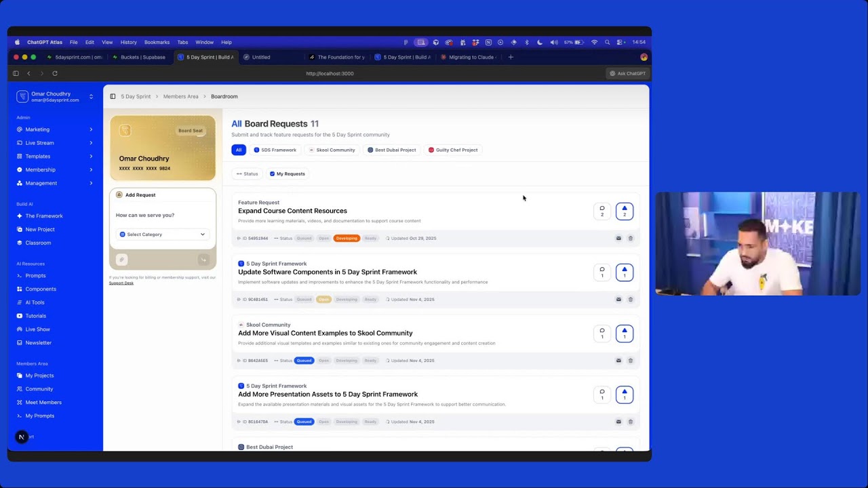Select Queued status on request 8C1647DA
This screenshot has height=488, width=868.
click(304, 422)
